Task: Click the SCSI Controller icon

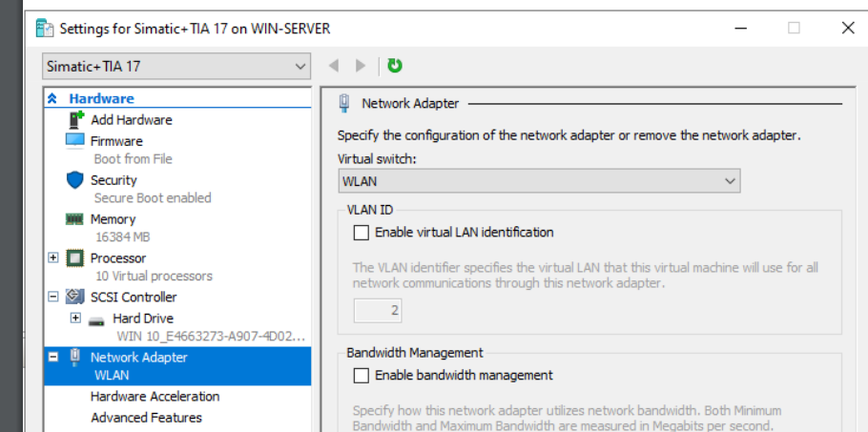Action: point(75,298)
